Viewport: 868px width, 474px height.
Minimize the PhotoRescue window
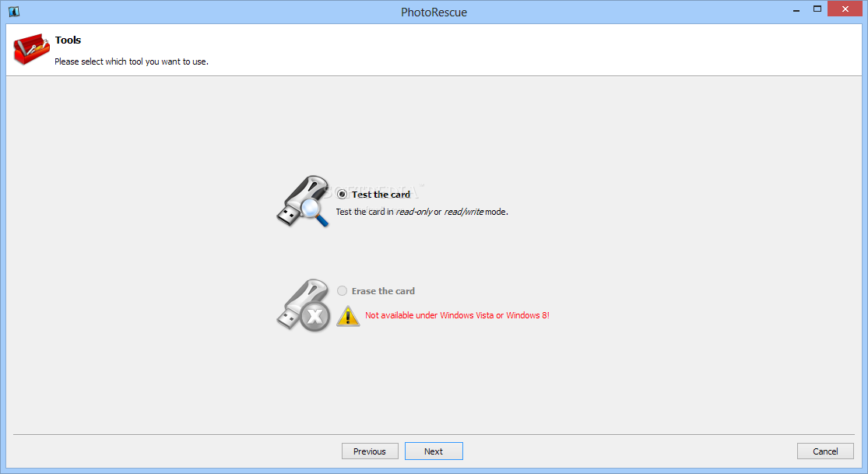pyautogui.click(x=796, y=9)
